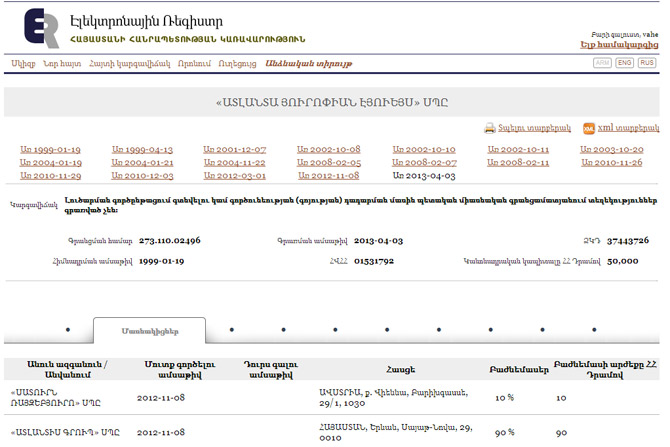Open the Անձնական տիրույթ menu item
The height and width of the screenshot is (447, 670).
(302, 63)
